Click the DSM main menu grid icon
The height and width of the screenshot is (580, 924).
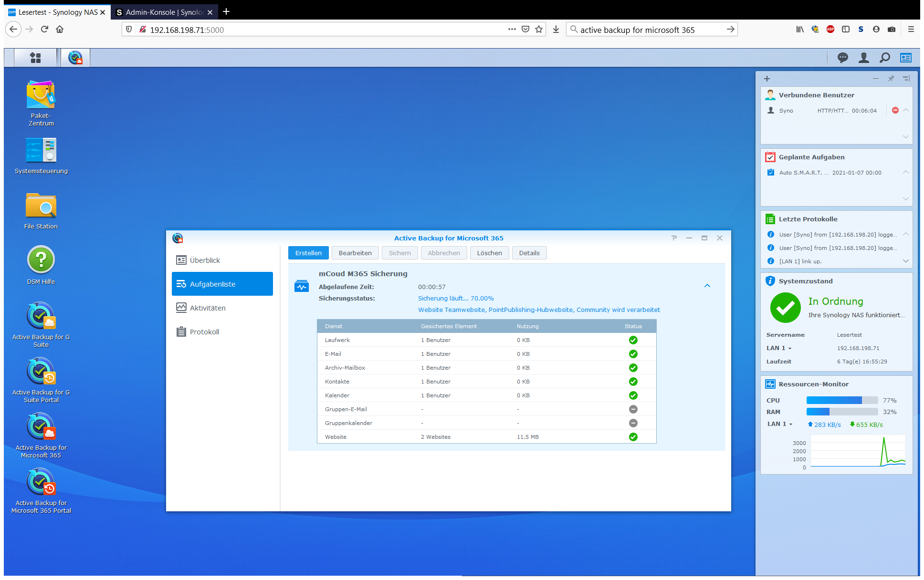pos(35,58)
